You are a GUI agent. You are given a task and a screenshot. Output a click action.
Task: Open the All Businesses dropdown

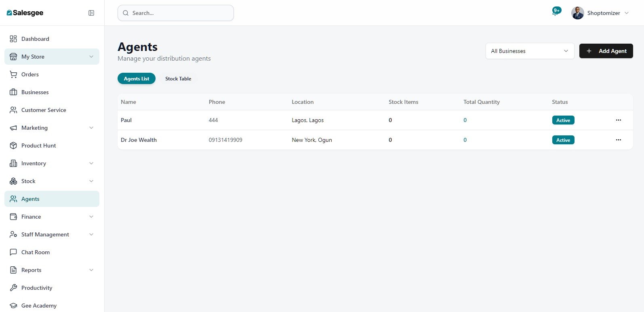530,51
